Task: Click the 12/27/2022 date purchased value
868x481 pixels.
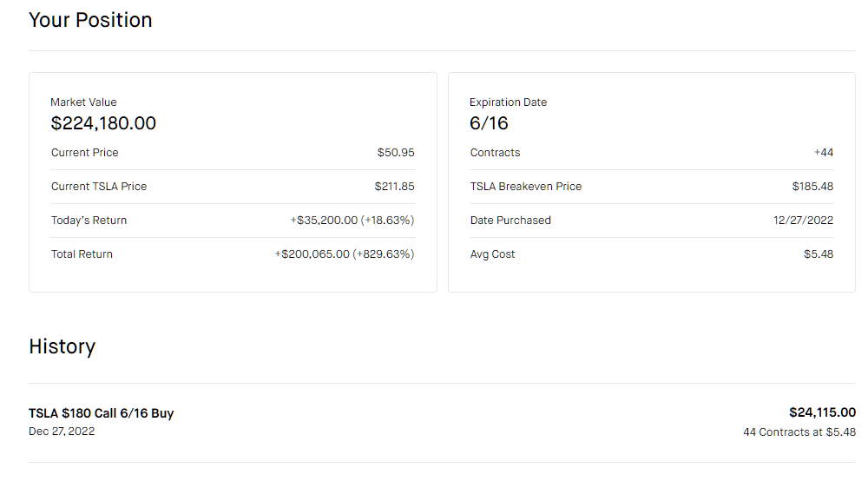Action: coord(803,221)
